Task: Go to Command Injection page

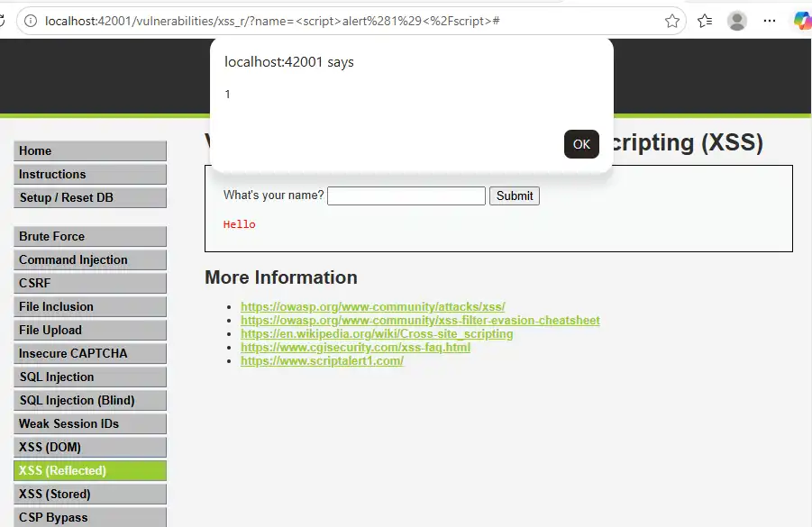Action: (90, 259)
